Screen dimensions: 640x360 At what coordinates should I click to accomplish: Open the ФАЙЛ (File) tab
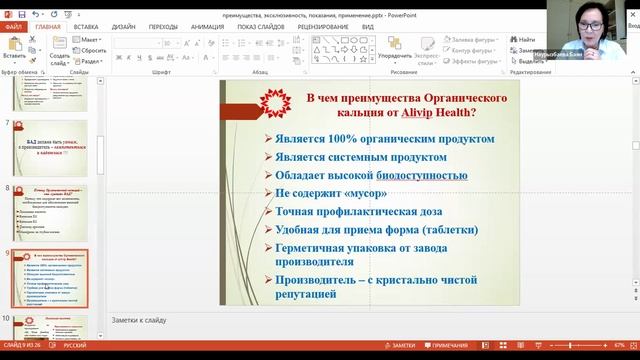coord(13,27)
